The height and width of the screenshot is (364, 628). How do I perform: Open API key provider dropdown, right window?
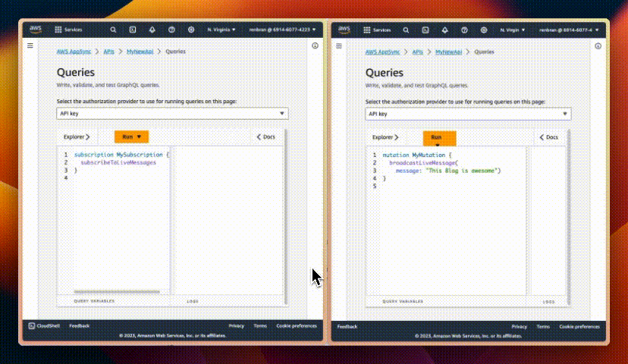(468, 114)
